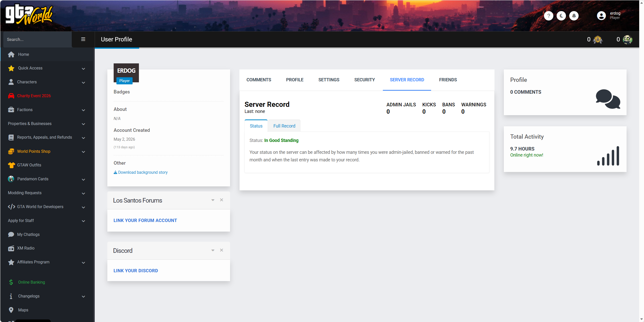
Task: Click the comments chat bubbles icon
Action: tap(608, 99)
